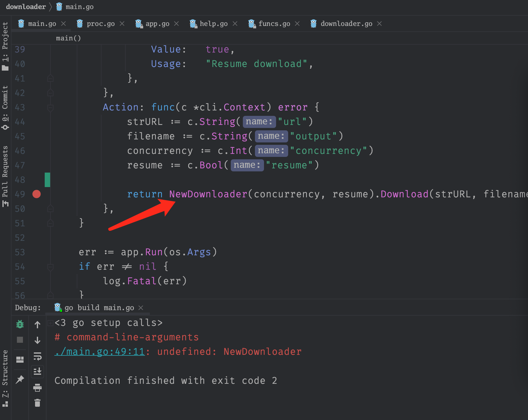
Task: Collapse the Action func block at line 43
Action: coord(50,107)
